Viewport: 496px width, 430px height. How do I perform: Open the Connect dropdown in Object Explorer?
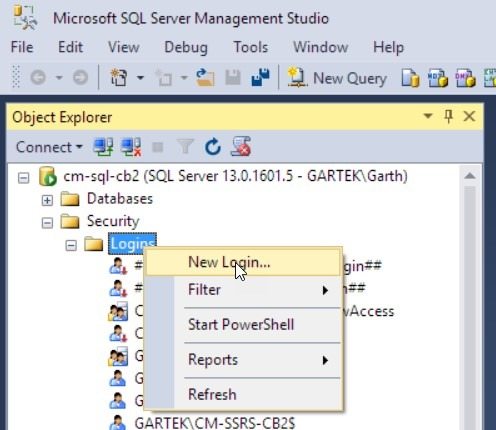[49, 147]
